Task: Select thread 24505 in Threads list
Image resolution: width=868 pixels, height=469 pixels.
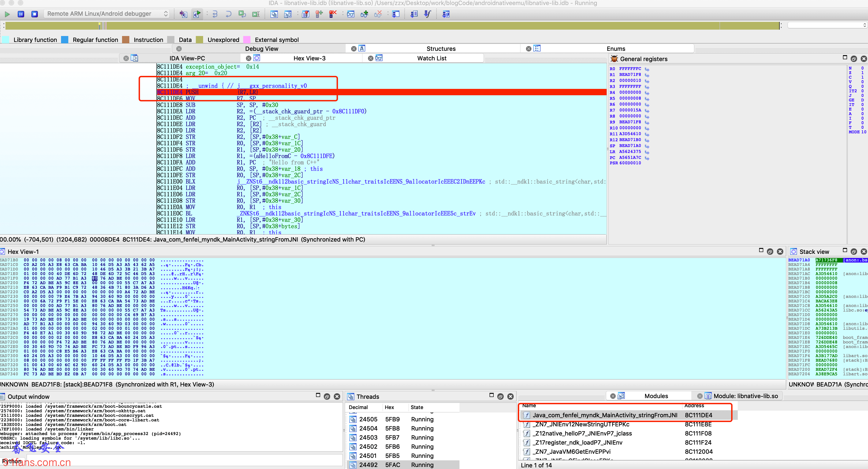Action: (403, 420)
